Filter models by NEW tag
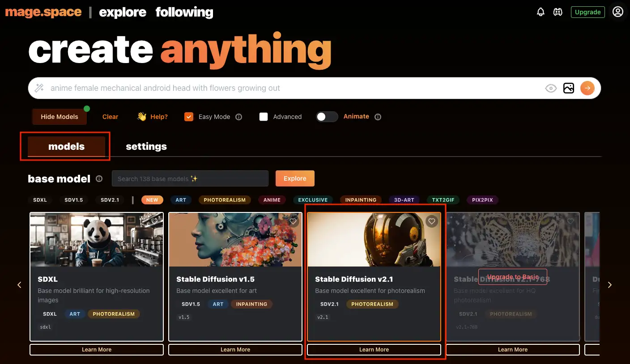Viewport: 630px width, 364px height. [x=152, y=200]
